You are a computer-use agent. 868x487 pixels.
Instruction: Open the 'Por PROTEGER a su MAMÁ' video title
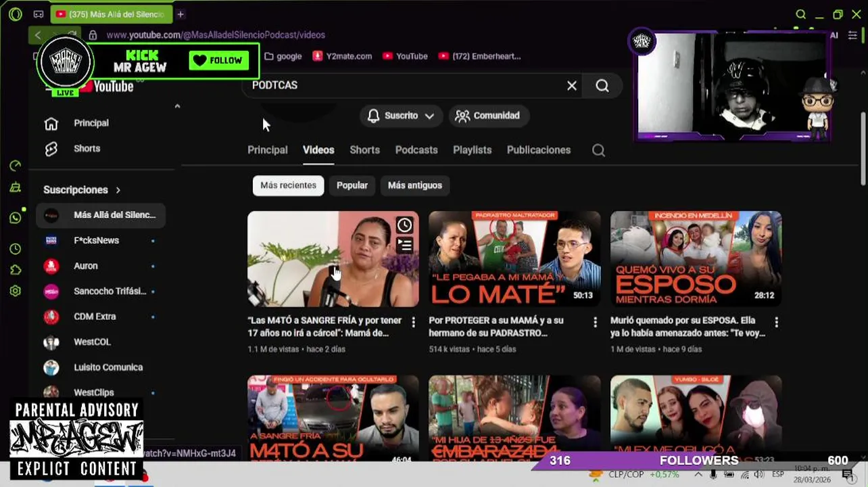point(496,327)
